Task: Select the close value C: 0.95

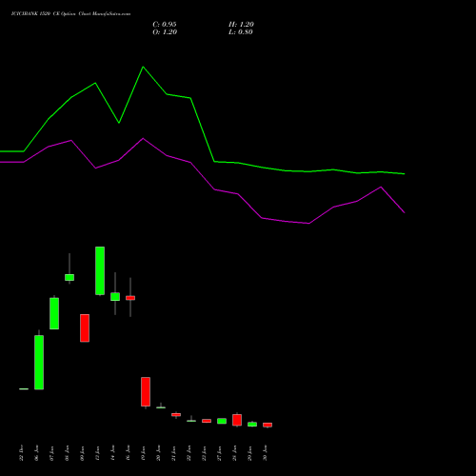Action: coord(165,25)
